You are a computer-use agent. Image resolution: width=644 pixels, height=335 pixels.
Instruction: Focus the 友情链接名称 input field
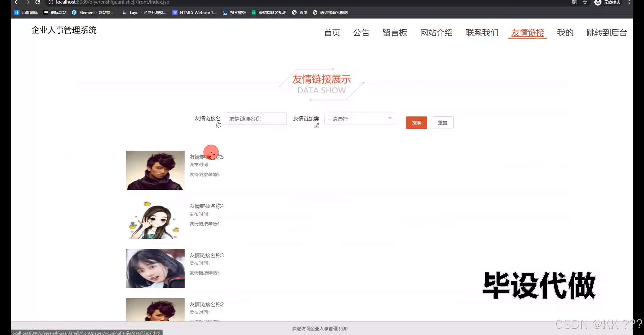(x=256, y=119)
